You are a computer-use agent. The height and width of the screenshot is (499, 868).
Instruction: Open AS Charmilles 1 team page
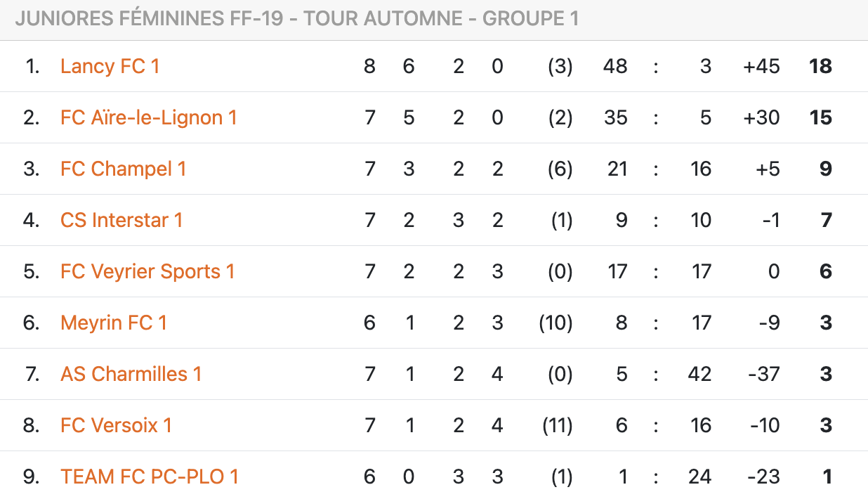click(131, 374)
